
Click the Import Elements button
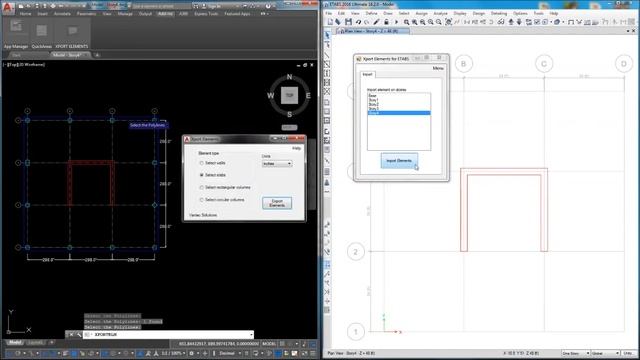point(399,161)
